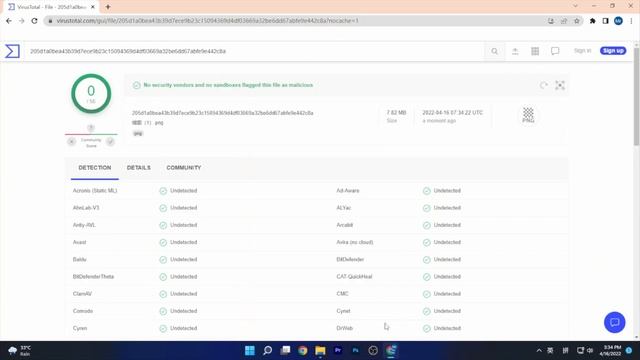Reload the page with browser refresh icon

click(x=34, y=21)
